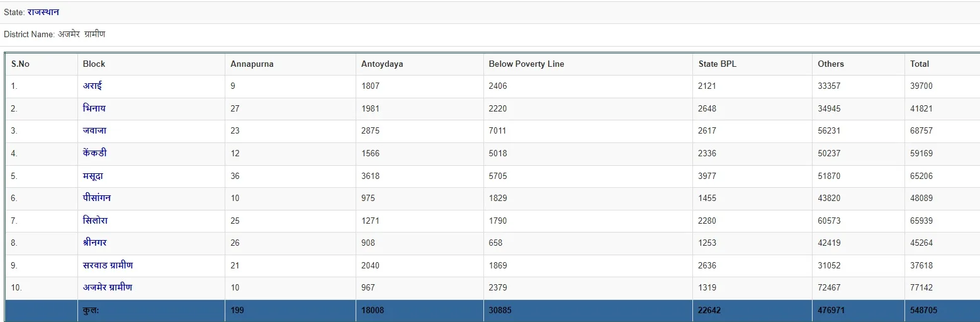
Task: Open the केंकडी block link
Action: (x=95, y=153)
